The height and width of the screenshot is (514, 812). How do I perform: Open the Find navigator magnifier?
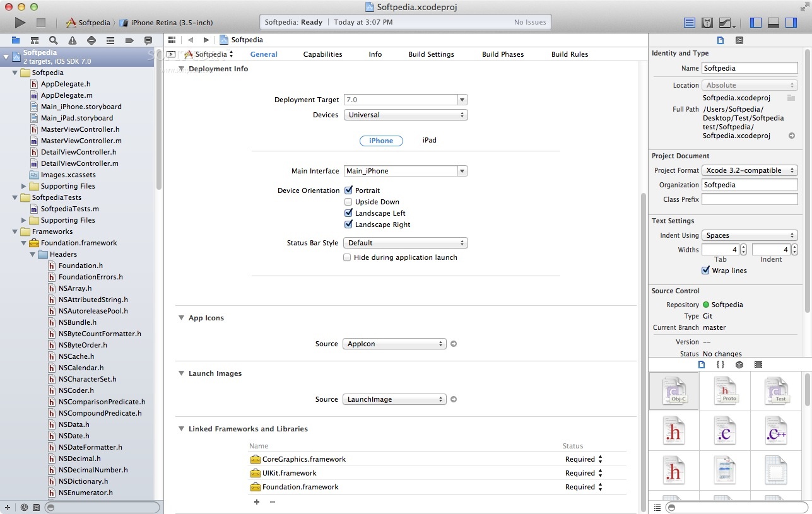(x=54, y=40)
